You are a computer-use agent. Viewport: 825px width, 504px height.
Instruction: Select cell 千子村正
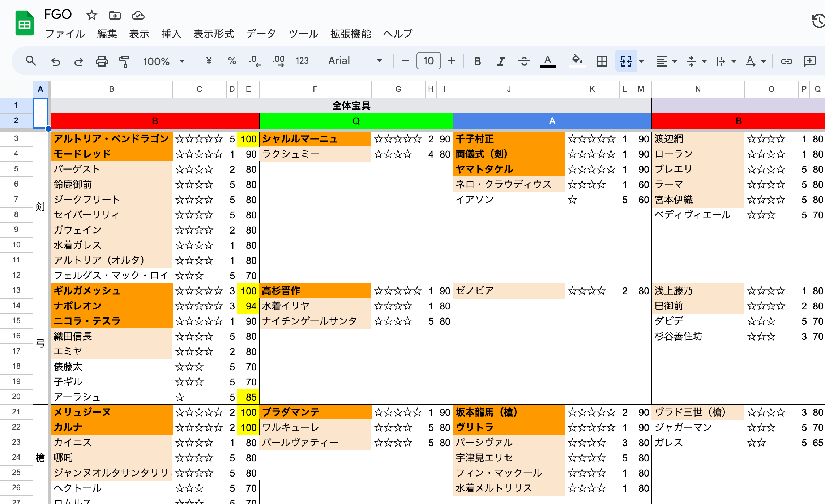tap(509, 139)
